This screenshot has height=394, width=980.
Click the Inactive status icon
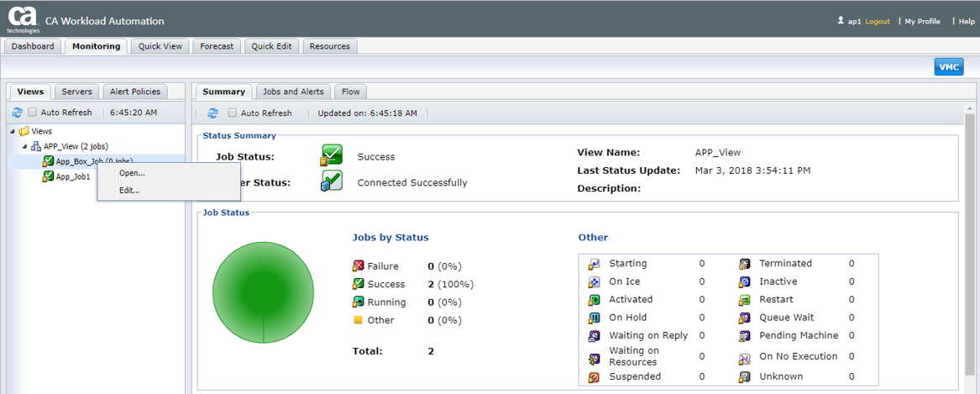click(x=744, y=282)
